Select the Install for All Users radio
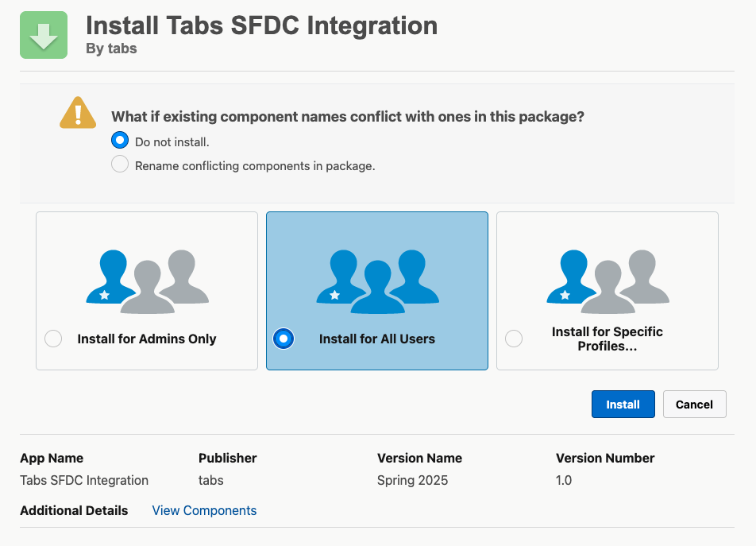 pos(283,339)
